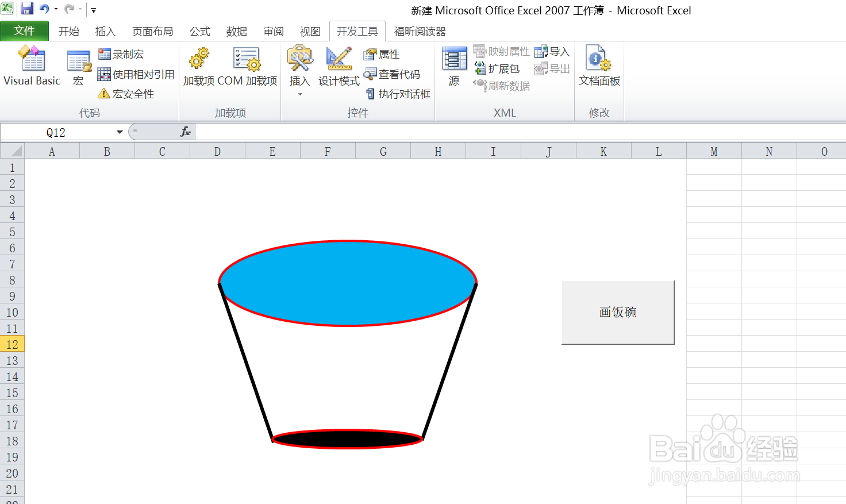Click 查看代码 (View Code) icon
The image size is (846, 504).
(393, 74)
